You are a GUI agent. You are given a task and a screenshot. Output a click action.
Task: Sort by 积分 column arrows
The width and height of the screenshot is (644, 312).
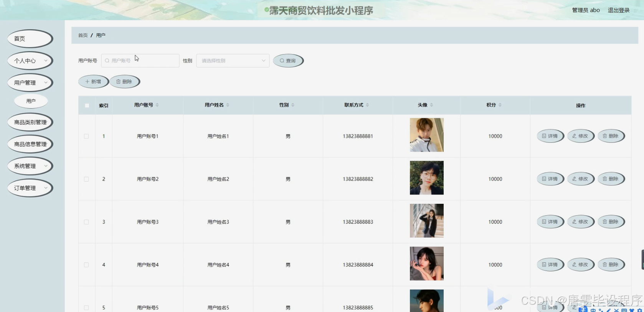[x=500, y=105]
